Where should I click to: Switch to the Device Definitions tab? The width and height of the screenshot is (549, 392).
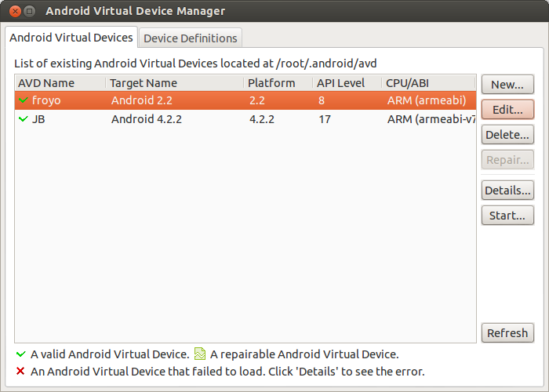tap(190, 38)
